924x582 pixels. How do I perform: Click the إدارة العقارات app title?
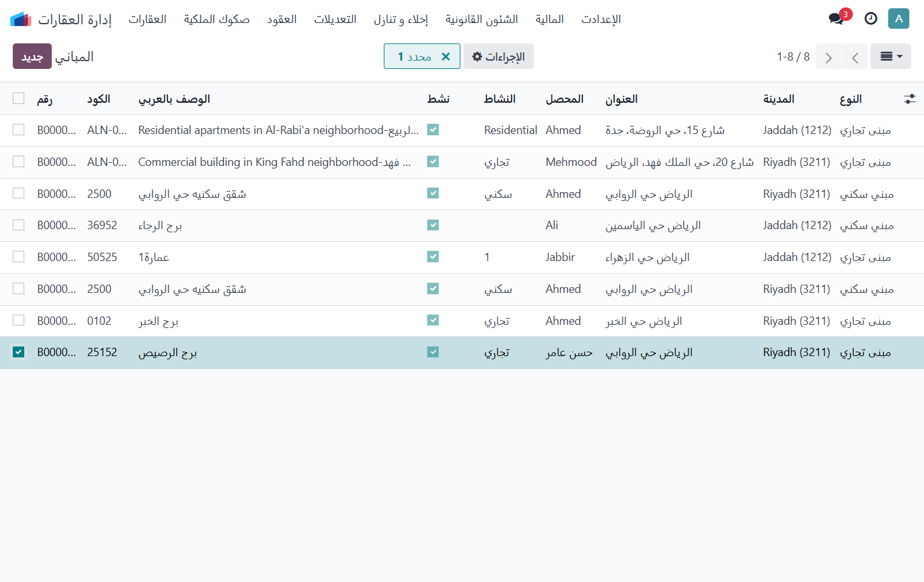pyautogui.click(x=75, y=19)
